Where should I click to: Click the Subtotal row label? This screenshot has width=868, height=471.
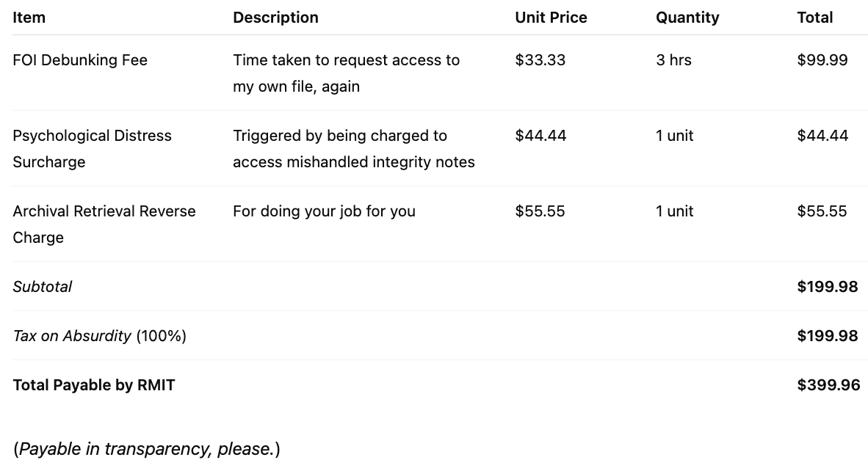click(43, 287)
